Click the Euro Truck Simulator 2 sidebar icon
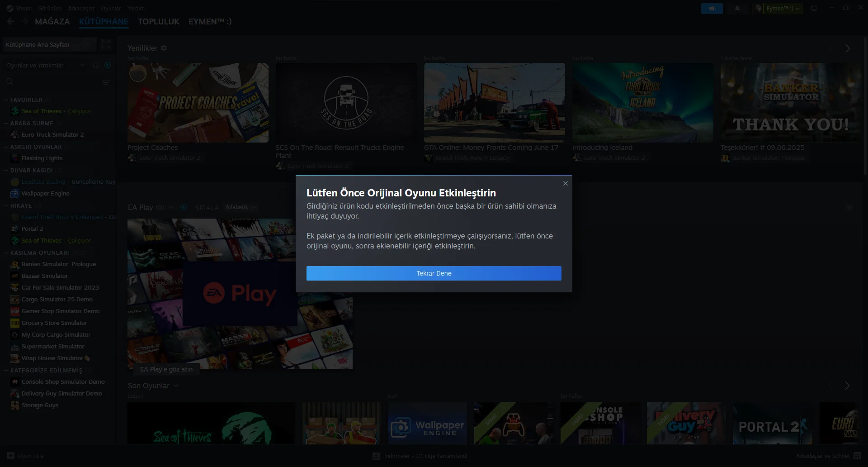868x467 pixels. pos(15,135)
